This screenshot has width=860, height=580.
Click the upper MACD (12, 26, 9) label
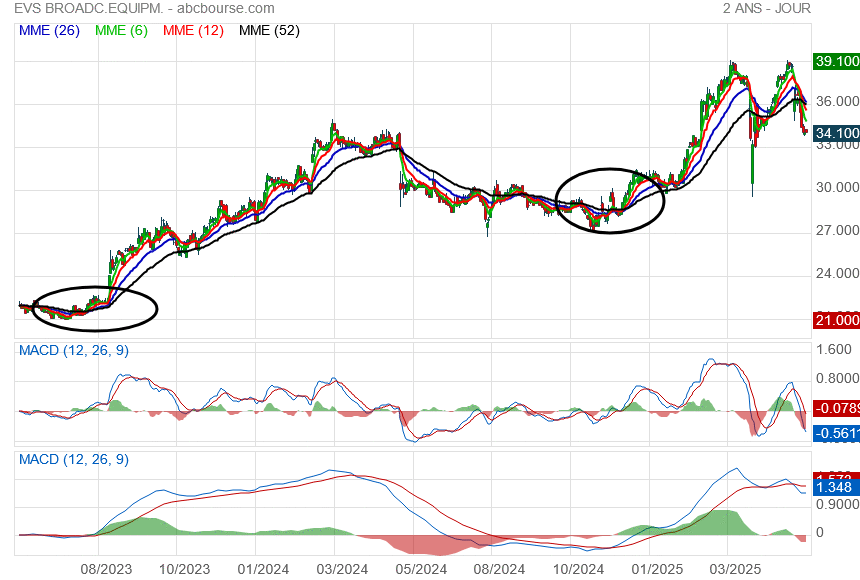pyautogui.click(x=74, y=350)
